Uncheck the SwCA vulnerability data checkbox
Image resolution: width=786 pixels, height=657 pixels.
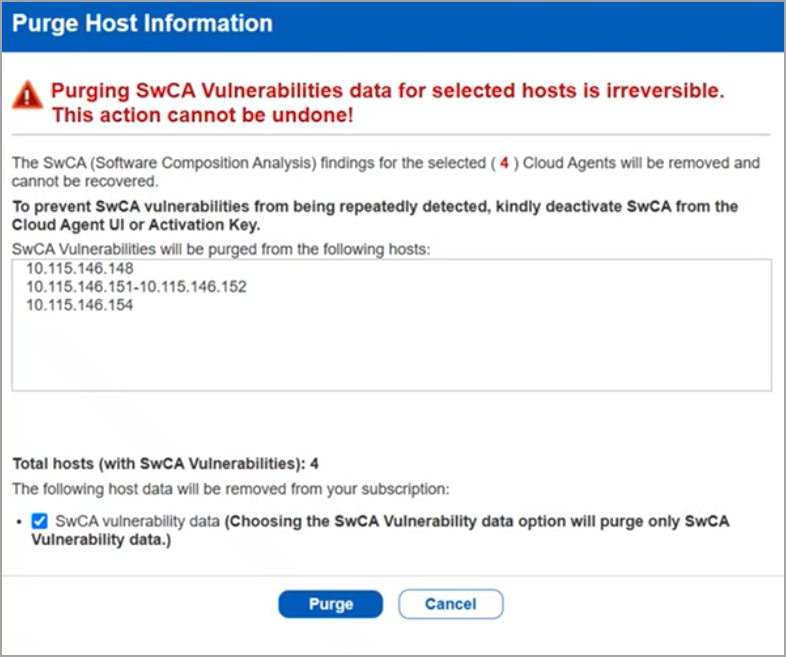coord(39,521)
